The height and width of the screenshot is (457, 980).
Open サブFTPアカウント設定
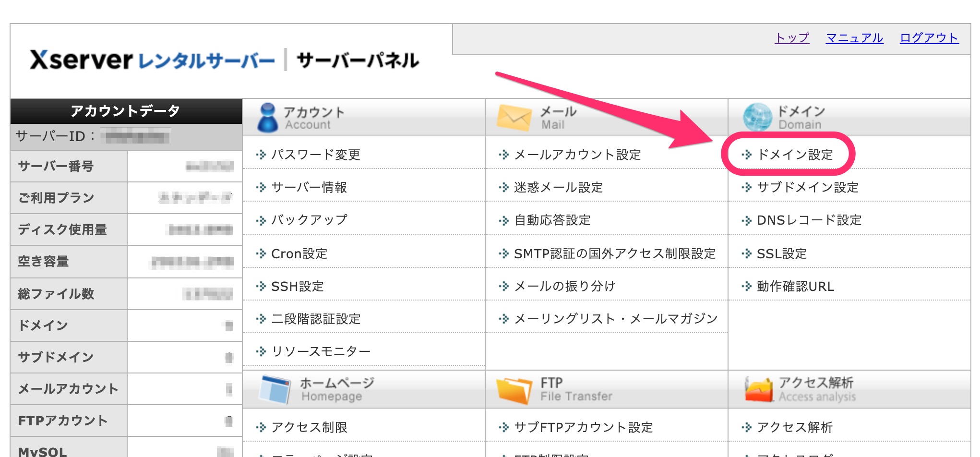click(x=583, y=427)
